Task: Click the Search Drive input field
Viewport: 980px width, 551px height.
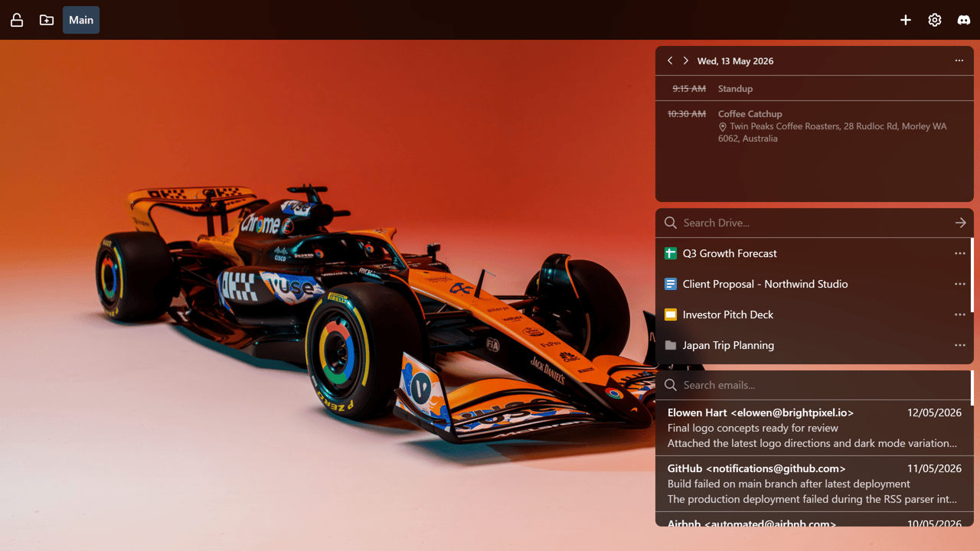Action: tap(815, 223)
